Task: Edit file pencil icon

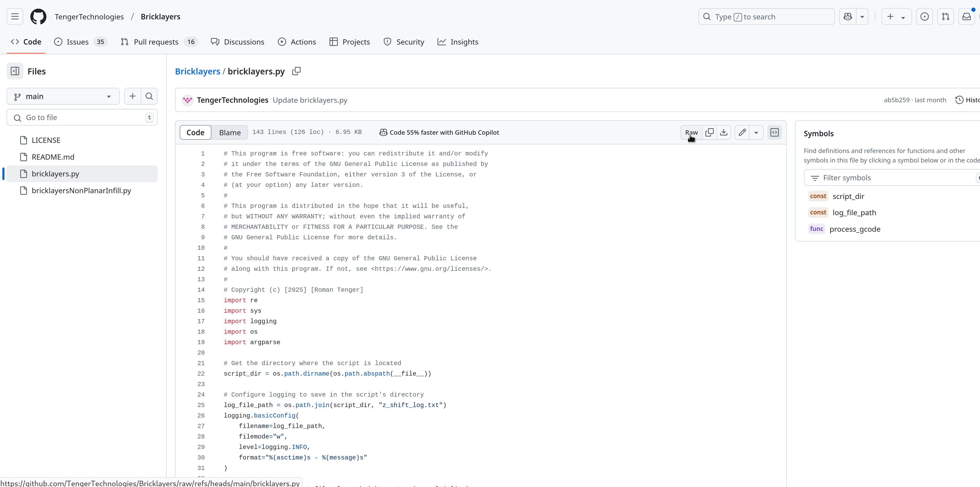Action: pyautogui.click(x=742, y=132)
